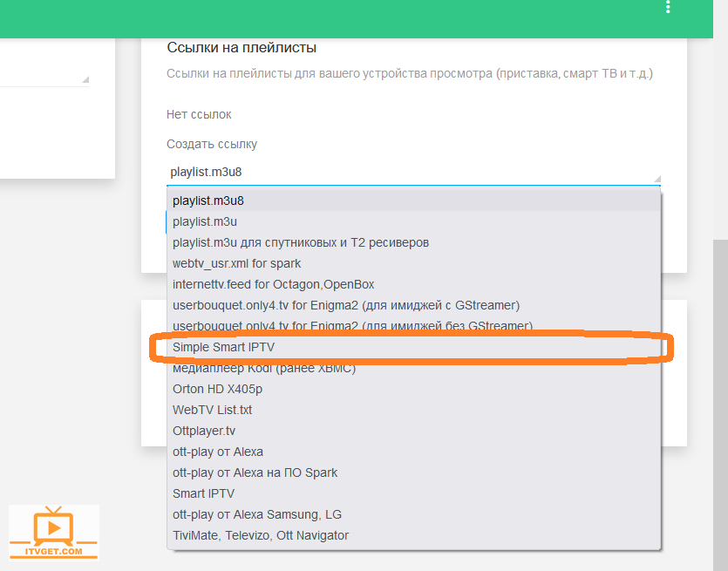Pick webtv_usr.xml for spark
This screenshot has height=571, width=728.
coord(413,263)
